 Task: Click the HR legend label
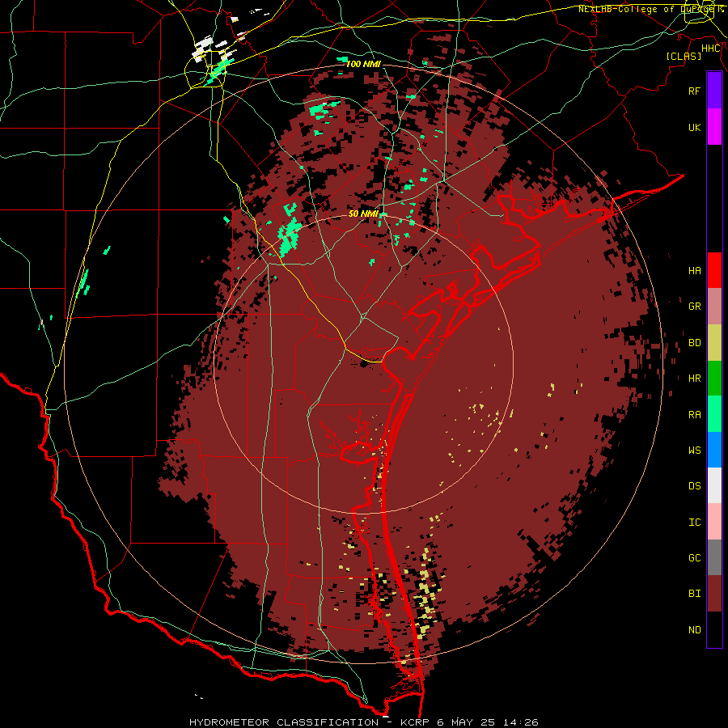click(x=694, y=379)
